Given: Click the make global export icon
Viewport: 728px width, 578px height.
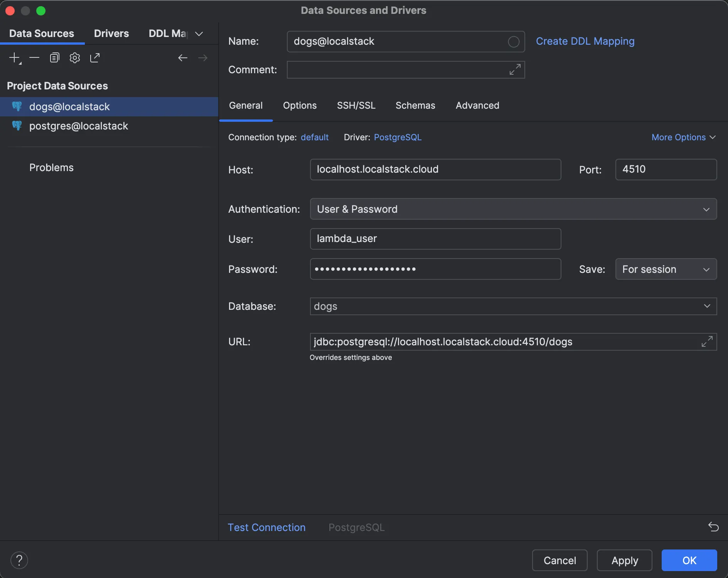Looking at the screenshot, I should pos(95,58).
